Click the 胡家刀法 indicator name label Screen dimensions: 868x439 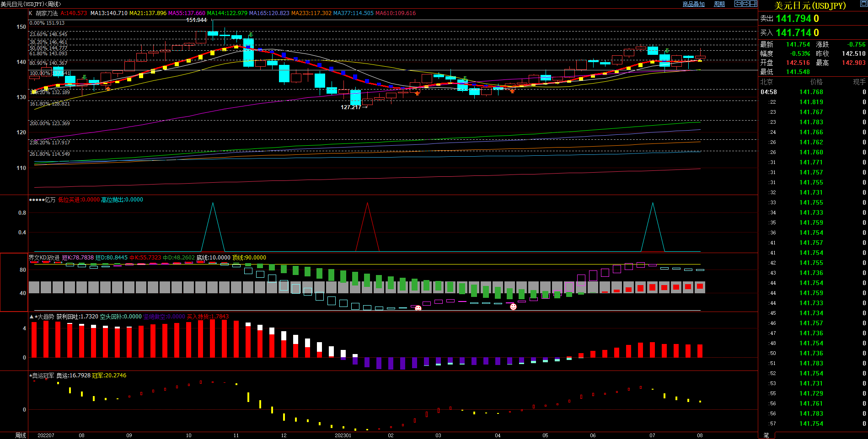pyautogui.click(x=47, y=13)
